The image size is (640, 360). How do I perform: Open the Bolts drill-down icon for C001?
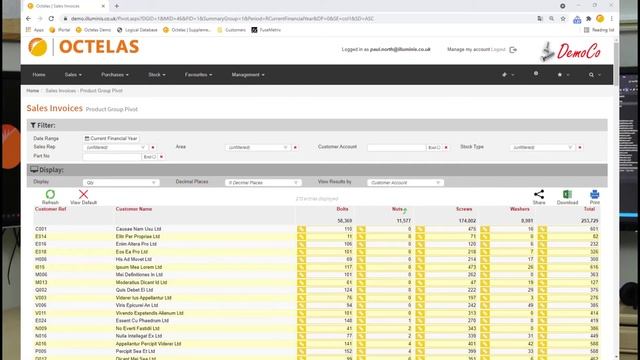click(301, 229)
